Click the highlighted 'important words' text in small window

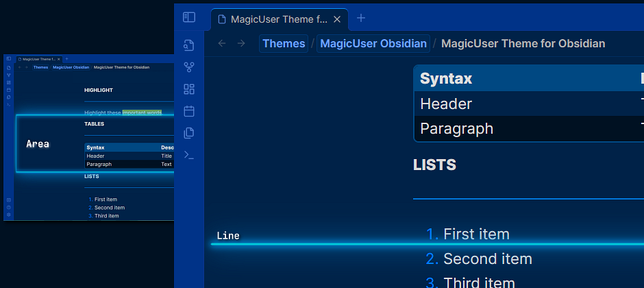click(x=142, y=112)
